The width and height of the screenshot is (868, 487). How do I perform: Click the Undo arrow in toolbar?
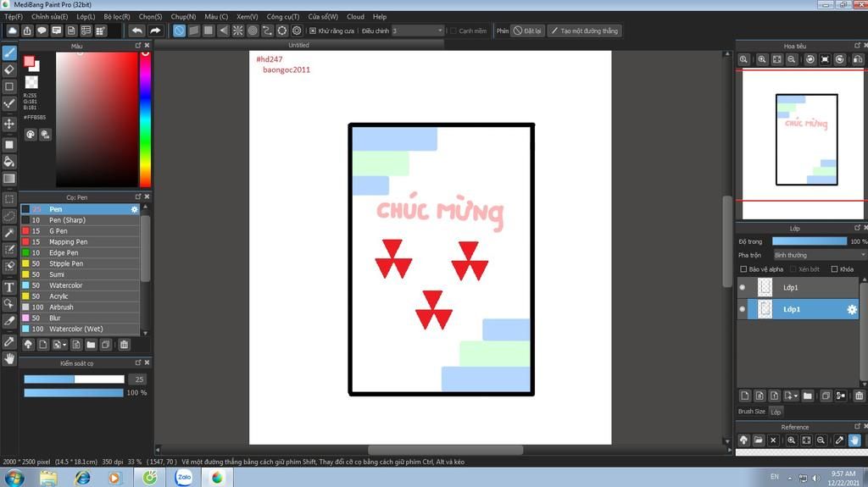[137, 30]
